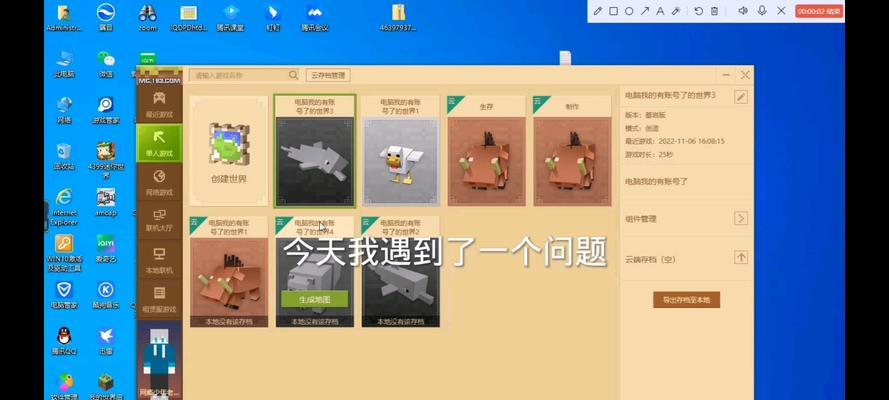Open 钉钉 desktop shortcut
Image resolution: width=889 pixels, height=400 pixels.
pos(273,18)
